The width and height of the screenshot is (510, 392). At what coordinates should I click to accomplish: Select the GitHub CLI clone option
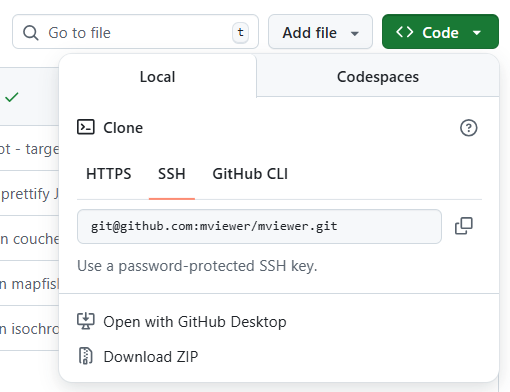(x=250, y=174)
